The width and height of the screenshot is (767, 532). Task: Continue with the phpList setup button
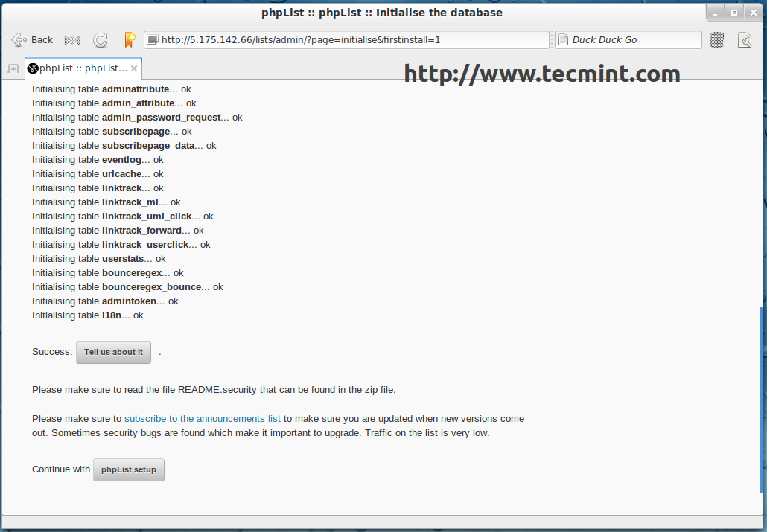[129, 469]
